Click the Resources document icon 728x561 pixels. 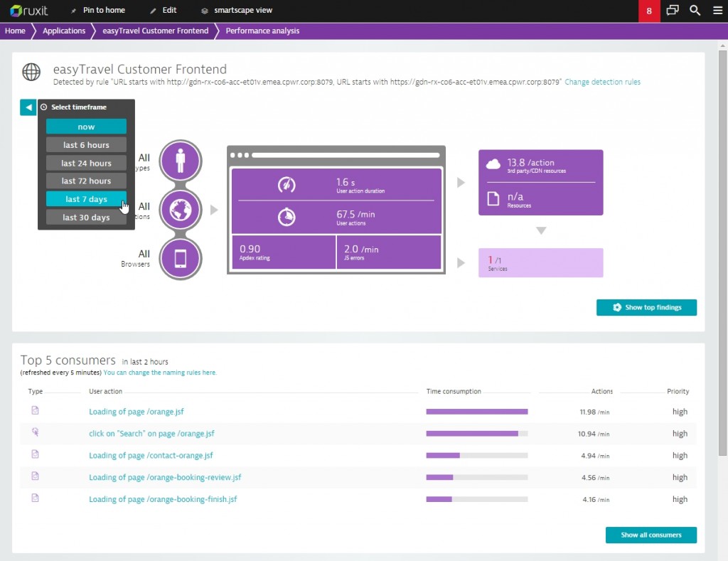(x=493, y=199)
